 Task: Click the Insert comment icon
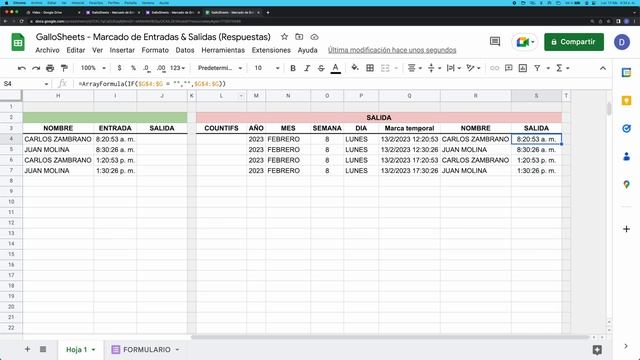tap(509, 68)
